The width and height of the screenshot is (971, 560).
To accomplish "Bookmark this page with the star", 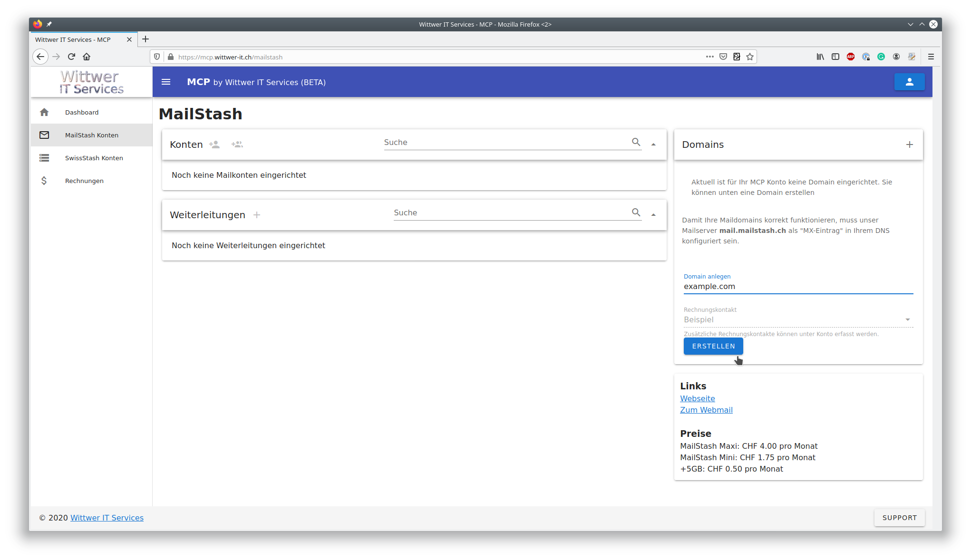I will point(750,57).
